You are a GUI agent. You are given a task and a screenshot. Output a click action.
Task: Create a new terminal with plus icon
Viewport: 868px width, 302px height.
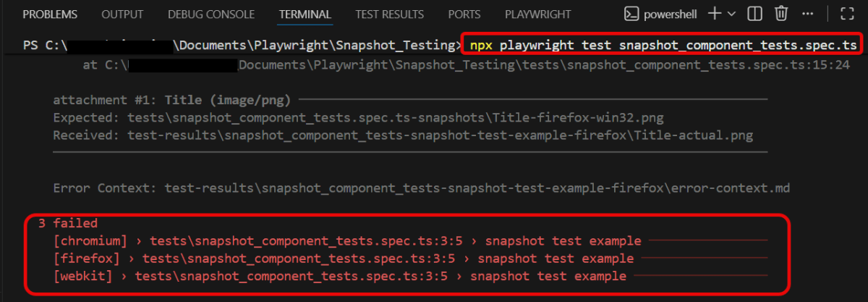click(x=715, y=14)
